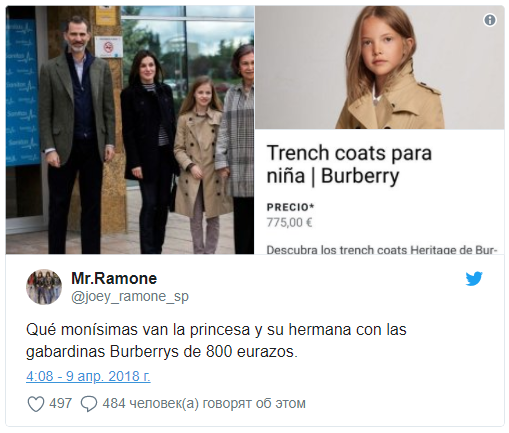Click the girl in beige trench coat
This screenshot has width=509, height=433.
[x=200, y=165]
